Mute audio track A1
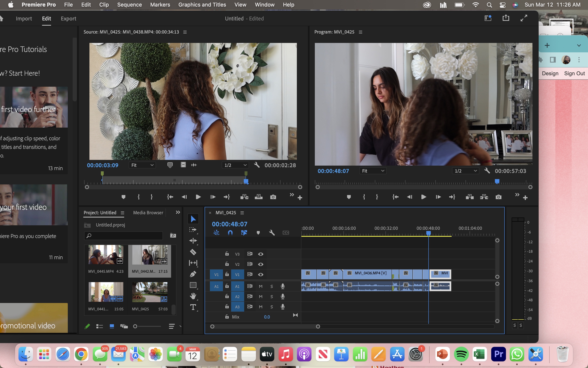The height and width of the screenshot is (368, 588). point(261,286)
